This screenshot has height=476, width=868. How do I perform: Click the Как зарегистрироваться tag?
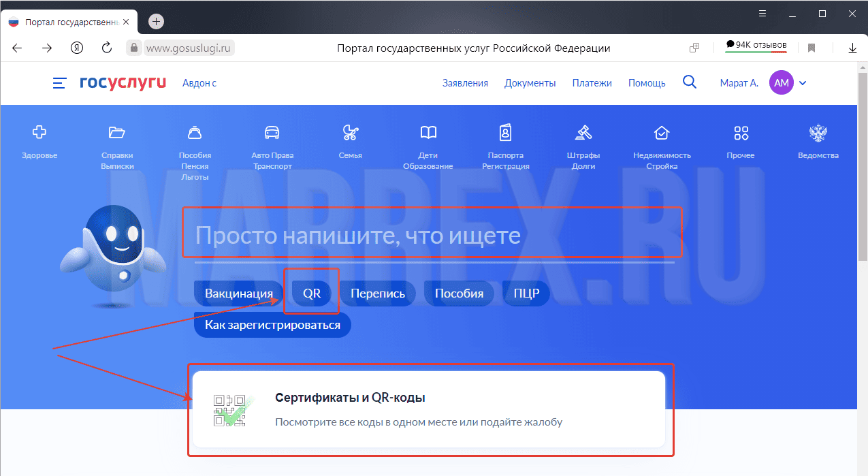point(272,325)
